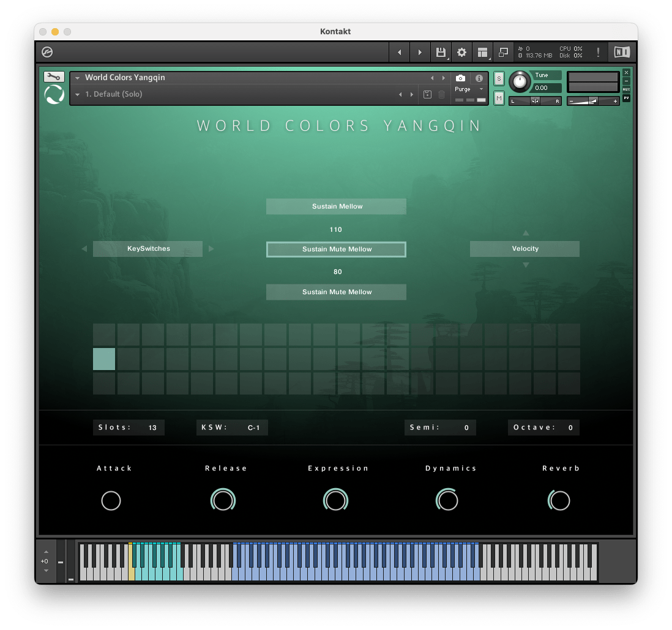Screen dimensions: 672x630
Task: Select the bottom Sustain Mute Mellow articulation
Action: (337, 292)
